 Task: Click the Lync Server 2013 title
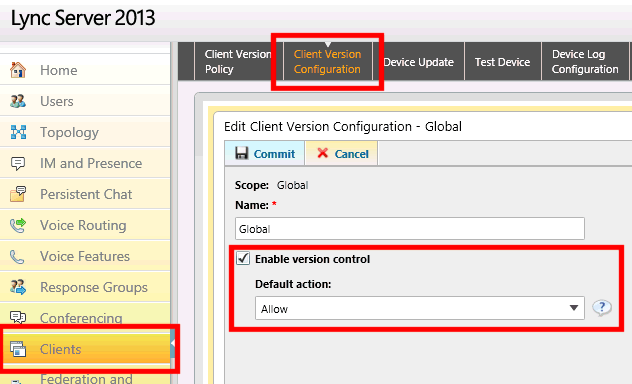pyautogui.click(x=83, y=18)
